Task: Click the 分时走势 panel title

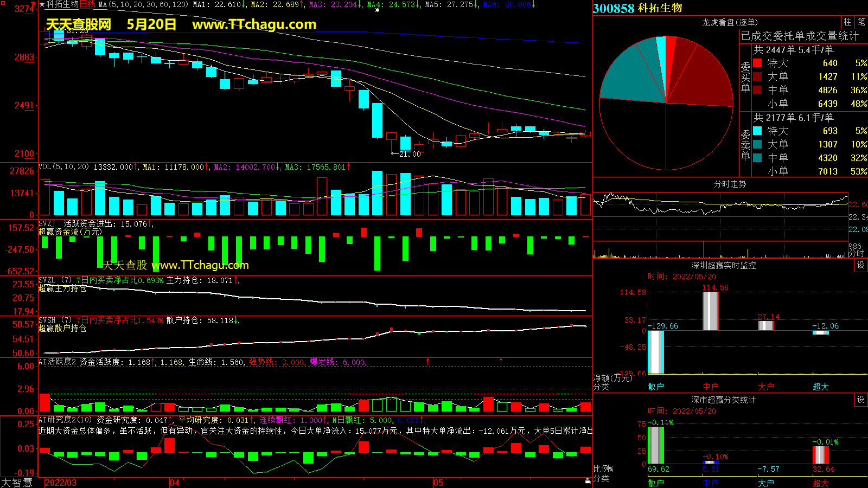Action: tap(730, 184)
